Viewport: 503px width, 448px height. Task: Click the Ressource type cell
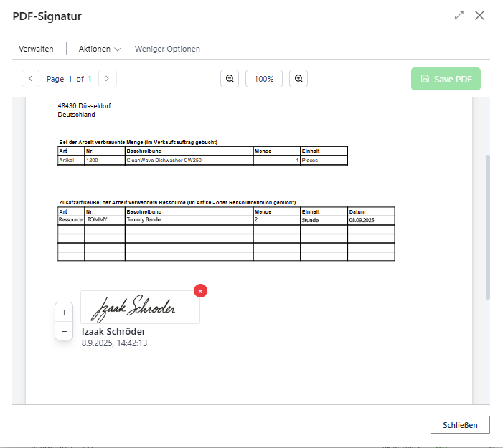[71, 220]
